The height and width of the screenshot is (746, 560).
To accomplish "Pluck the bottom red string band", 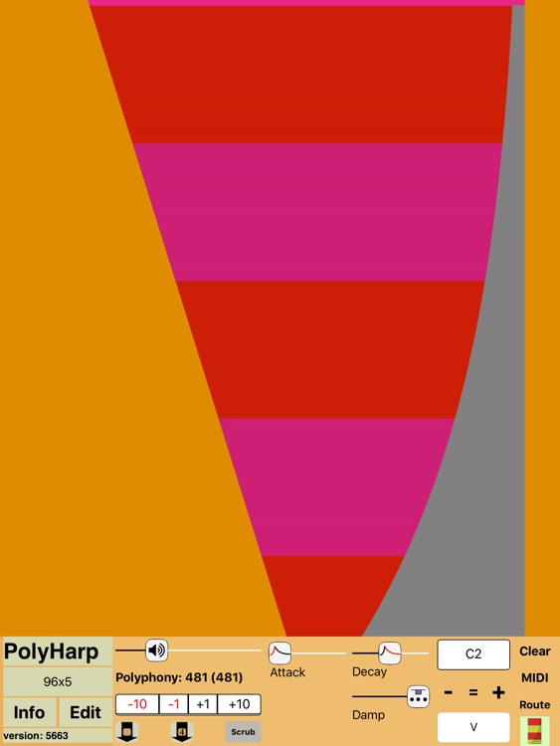I will click(x=328, y=596).
